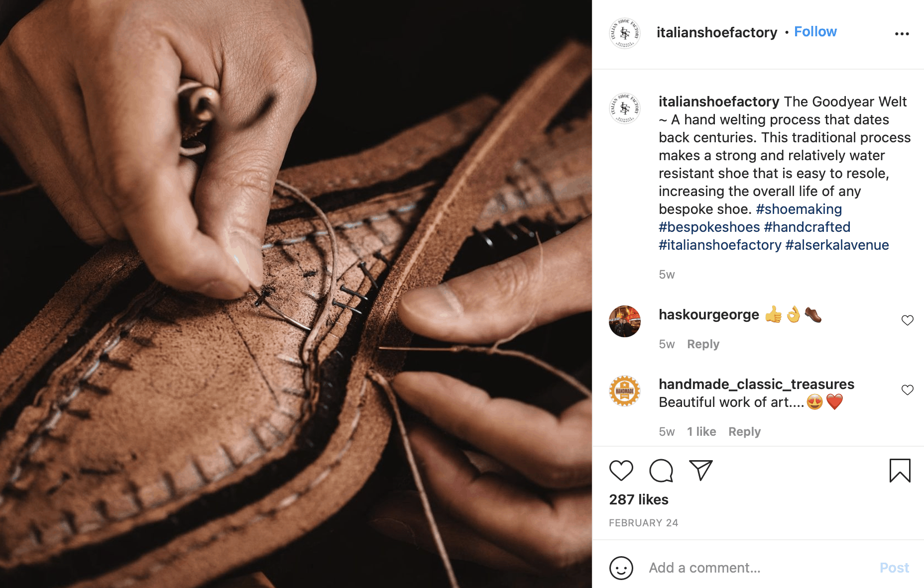
Task: View handmade_classic_treasures avatar
Action: [625, 391]
